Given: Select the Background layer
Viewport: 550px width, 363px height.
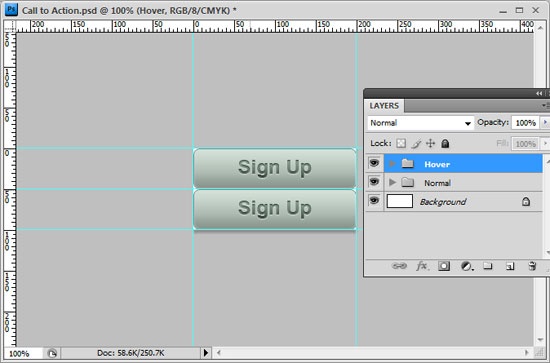Looking at the screenshot, I should (463, 201).
